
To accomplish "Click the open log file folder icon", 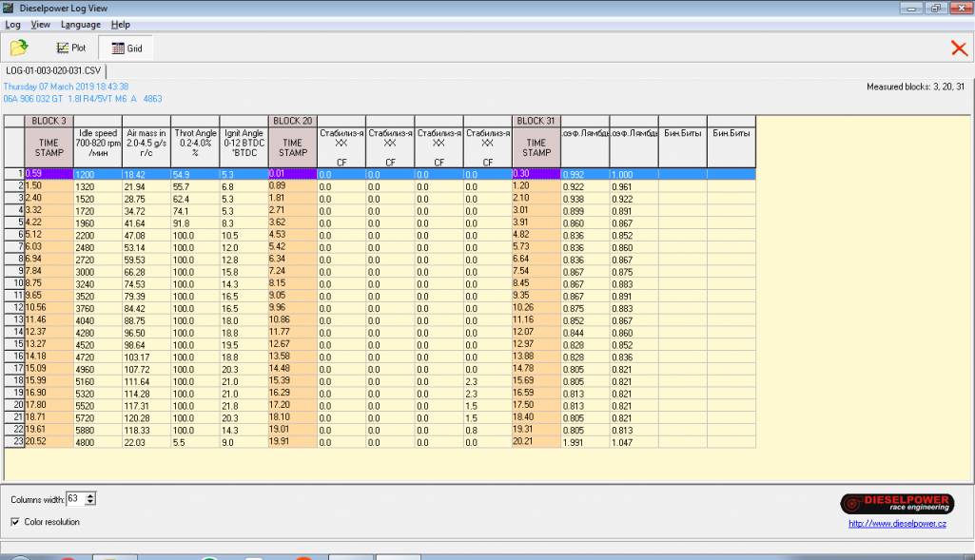I will pyautogui.click(x=18, y=48).
